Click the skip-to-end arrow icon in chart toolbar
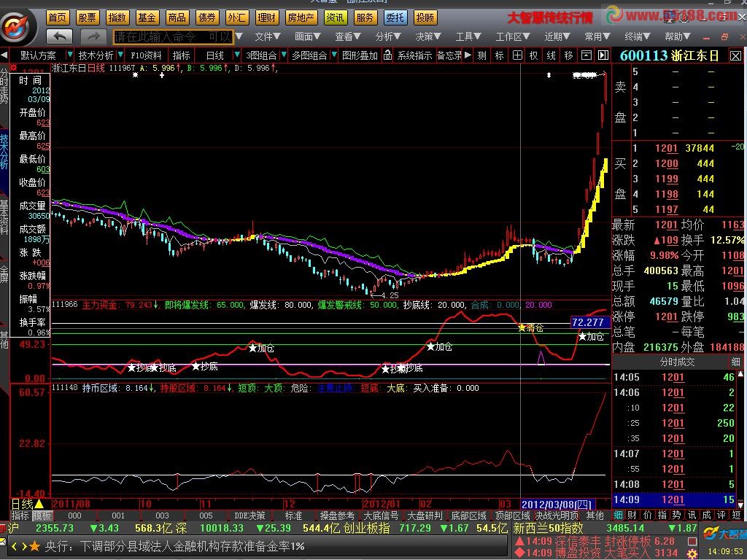747x560 pixels. pyautogui.click(x=603, y=55)
